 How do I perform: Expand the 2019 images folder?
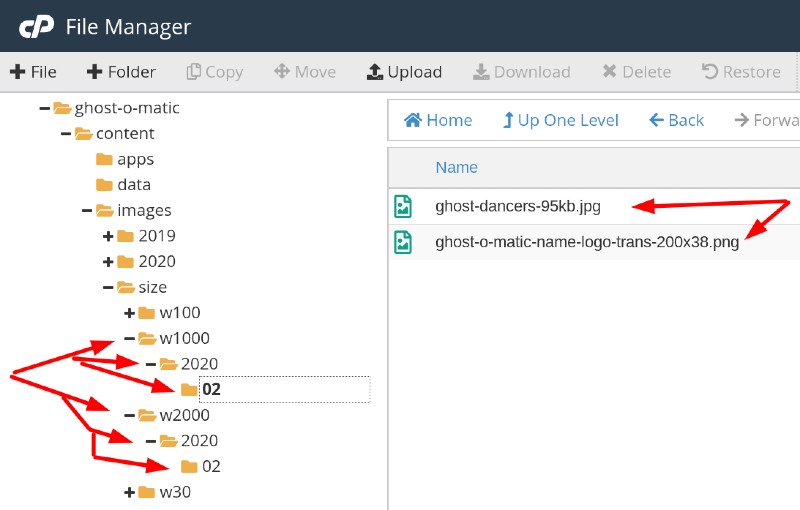pos(108,236)
